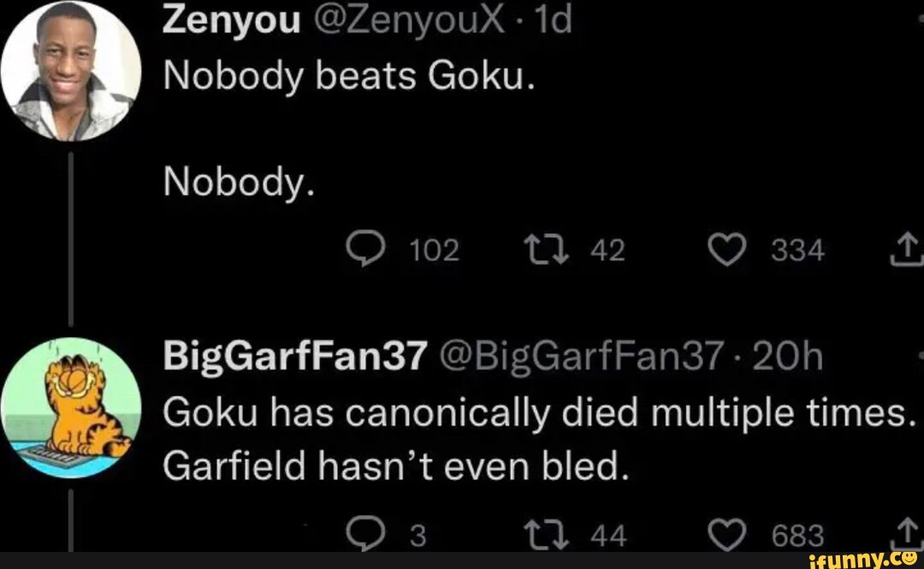View the 44 retweet count on BigGarfFan37's reply
Viewport: 924px width, 569px height.
tap(609, 534)
